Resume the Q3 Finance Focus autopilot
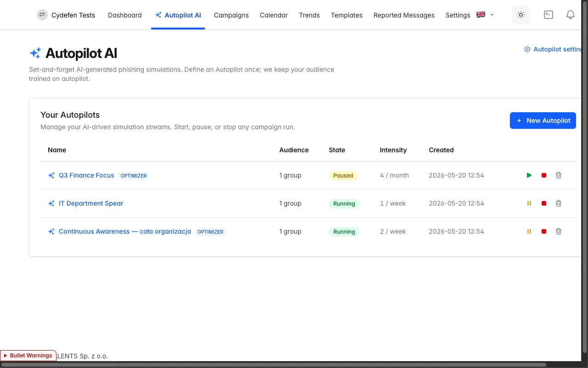Screen dimensions: 588x368 [529, 175]
